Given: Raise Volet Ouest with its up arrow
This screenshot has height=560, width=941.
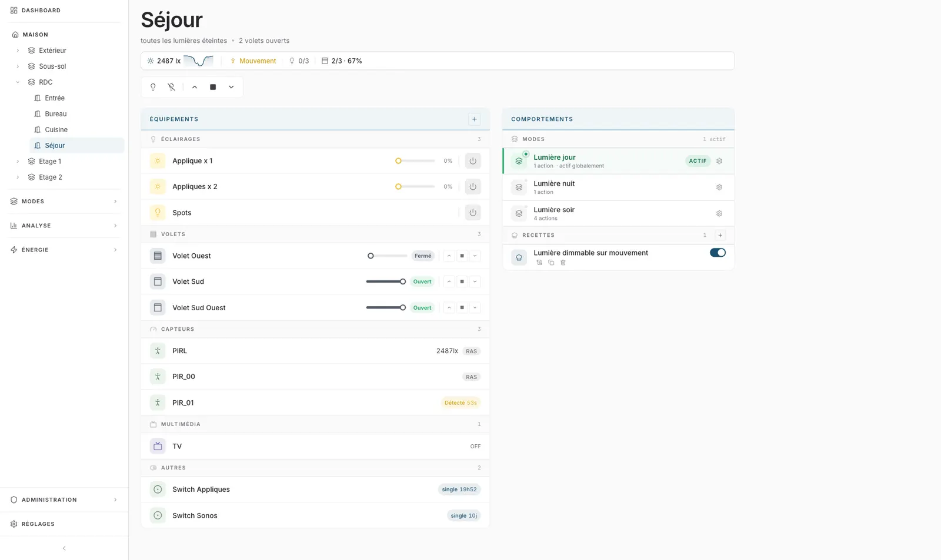Looking at the screenshot, I should 449,256.
